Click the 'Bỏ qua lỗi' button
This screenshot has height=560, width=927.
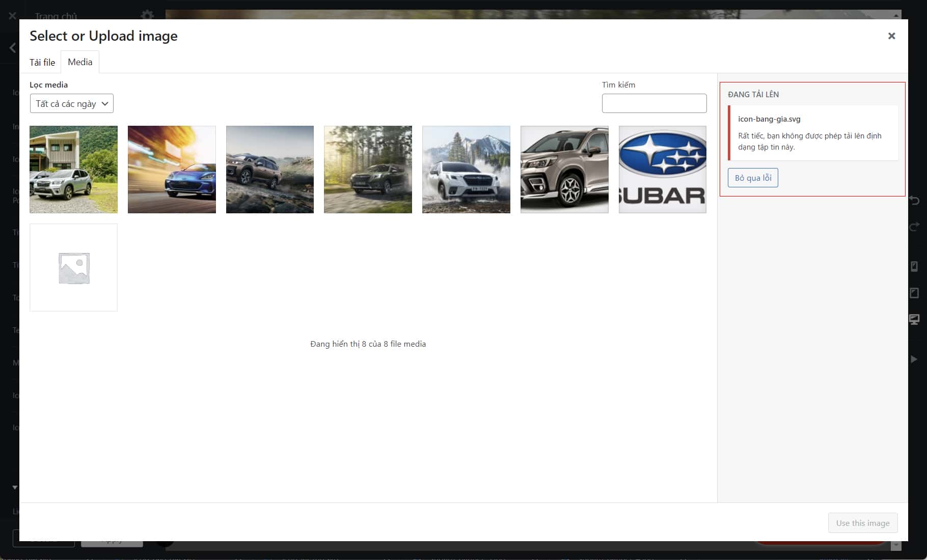tap(753, 178)
